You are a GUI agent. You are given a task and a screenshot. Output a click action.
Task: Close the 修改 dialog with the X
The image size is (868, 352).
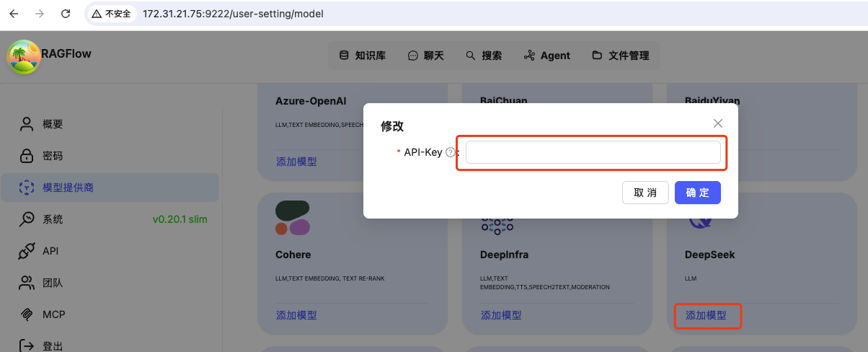point(717,123)
